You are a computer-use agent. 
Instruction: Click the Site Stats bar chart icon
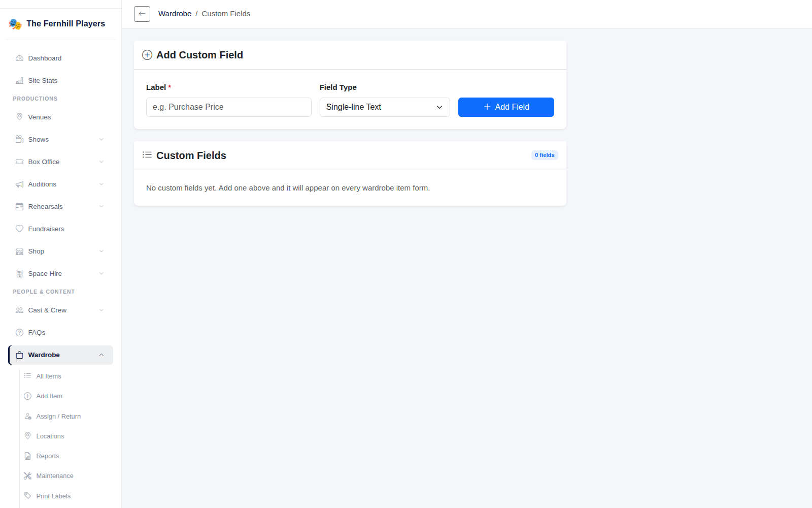[19, 81]
